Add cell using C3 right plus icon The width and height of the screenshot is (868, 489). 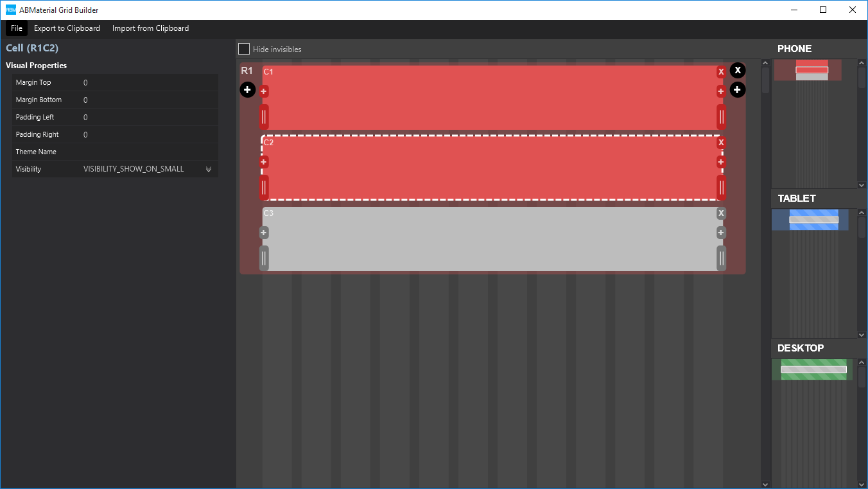(x=721, y=233)
